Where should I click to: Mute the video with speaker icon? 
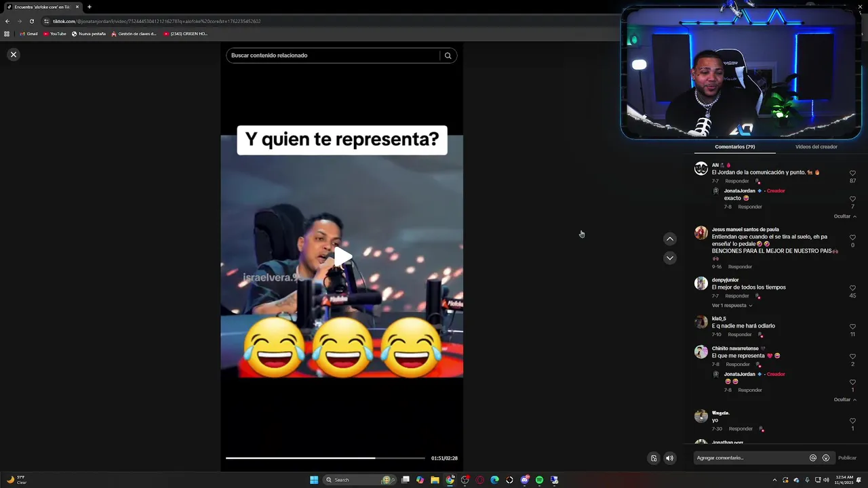tap(669, 458)
